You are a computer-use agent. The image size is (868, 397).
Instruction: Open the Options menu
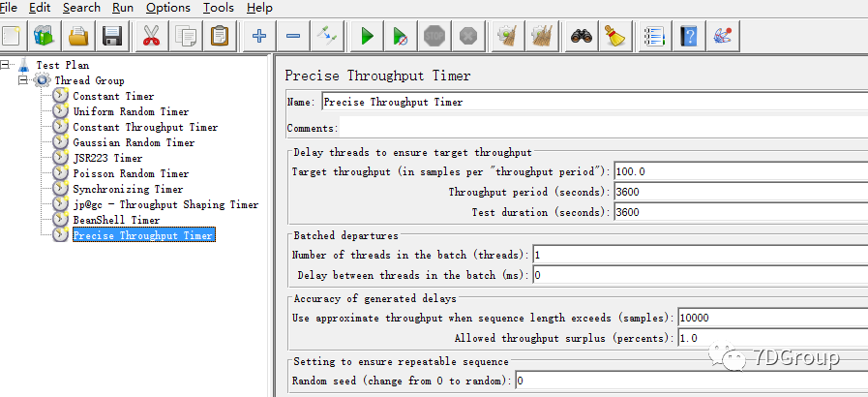tap(168, 8)
